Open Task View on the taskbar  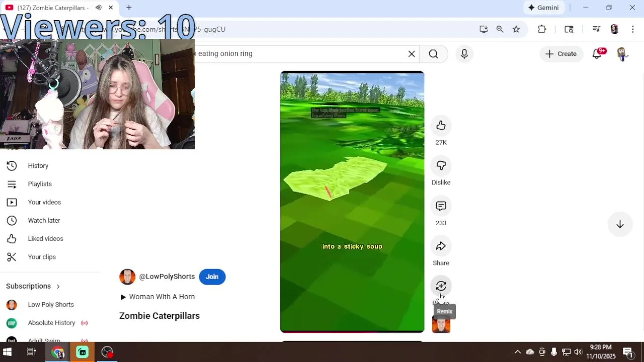pyautogui.click(x=31, y=352)
